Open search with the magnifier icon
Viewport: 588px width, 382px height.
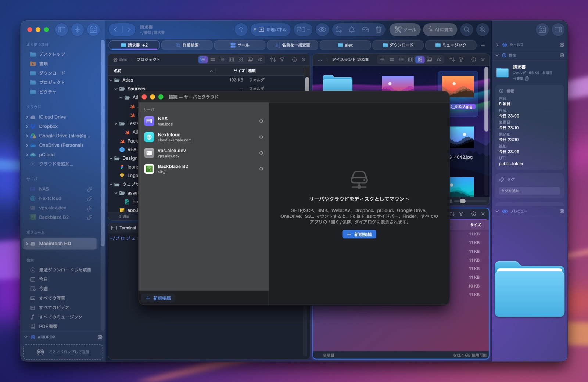pyautogui.click(x=466, y=30)
